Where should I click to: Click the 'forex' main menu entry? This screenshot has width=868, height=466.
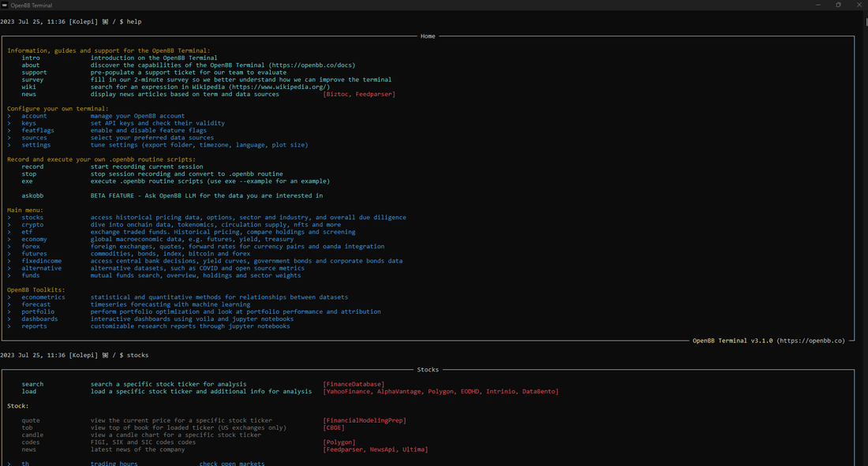[31, 246]
